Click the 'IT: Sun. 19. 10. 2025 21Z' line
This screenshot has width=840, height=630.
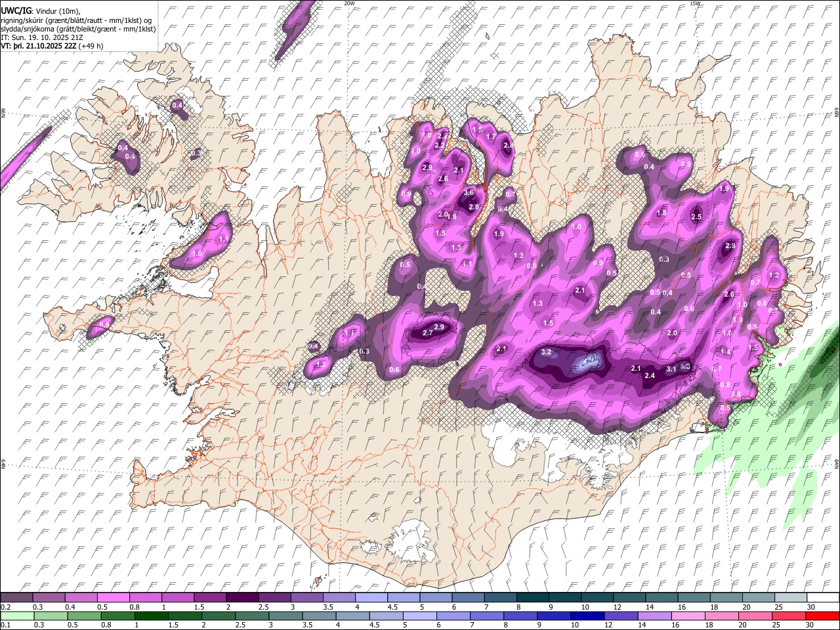42,37
